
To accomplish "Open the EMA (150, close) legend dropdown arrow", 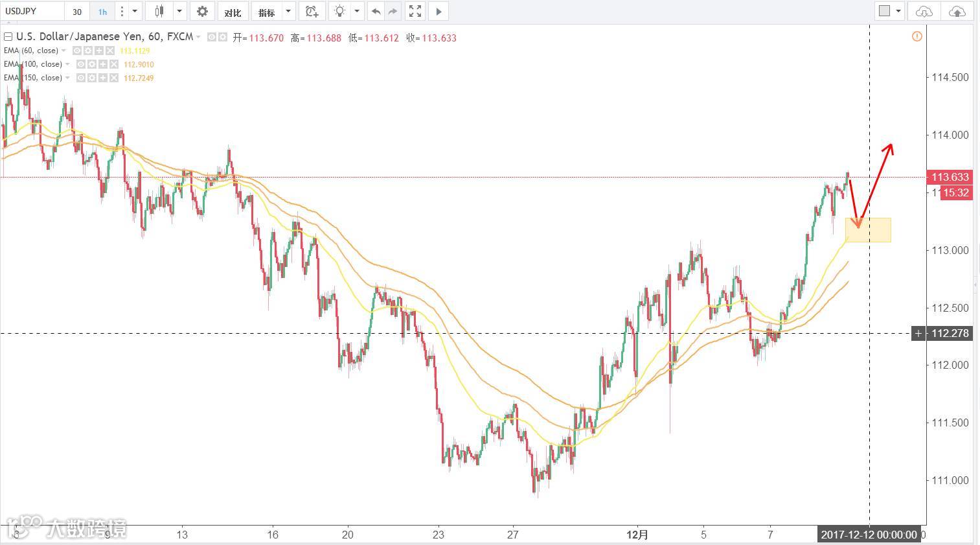I will [67, 78].
